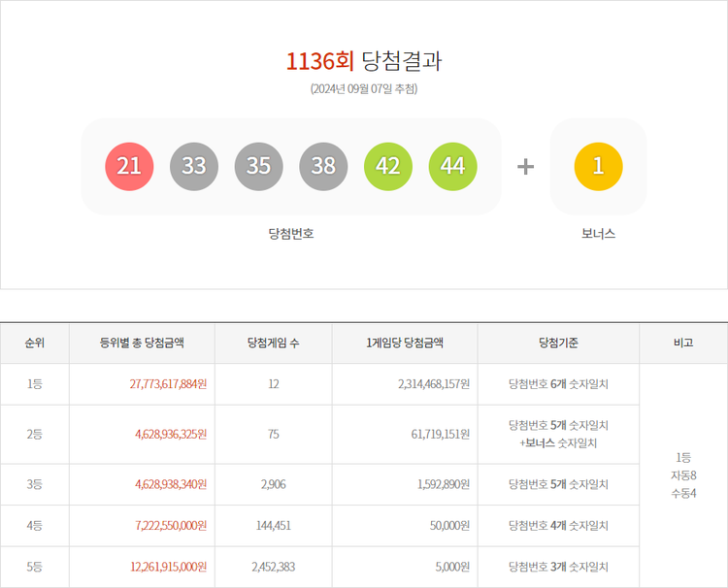Click the 순위 column header
728x588 pixels.
(x=35, y=343)
